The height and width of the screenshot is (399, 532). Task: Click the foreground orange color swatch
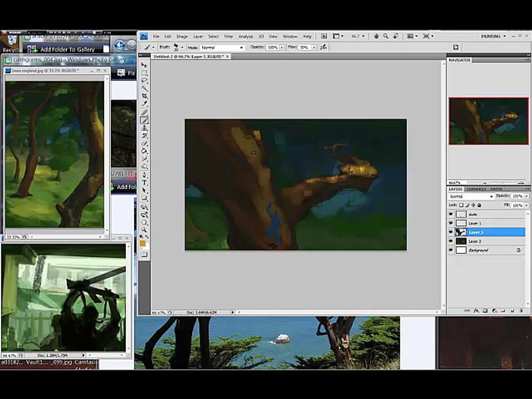(143, 244)
